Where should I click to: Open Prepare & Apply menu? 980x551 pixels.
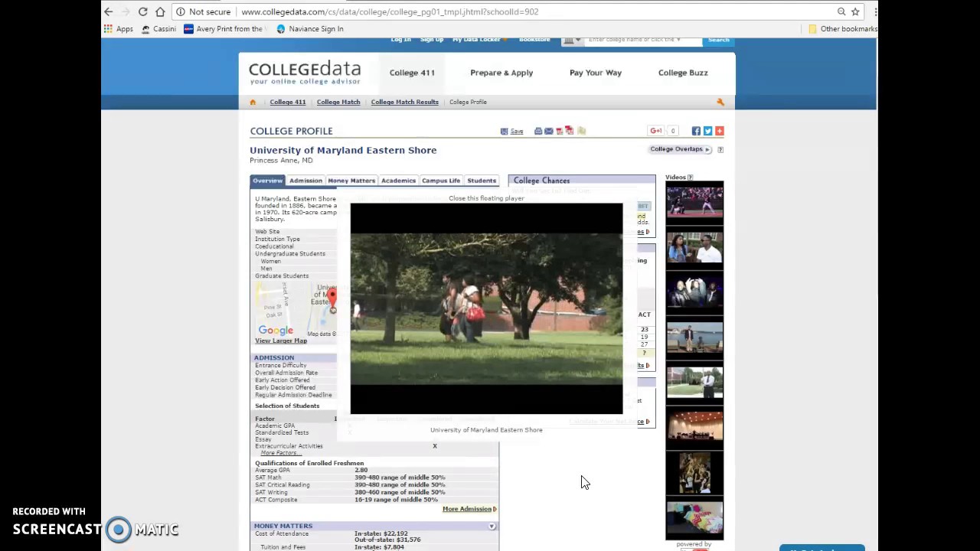tap(501, 73)
